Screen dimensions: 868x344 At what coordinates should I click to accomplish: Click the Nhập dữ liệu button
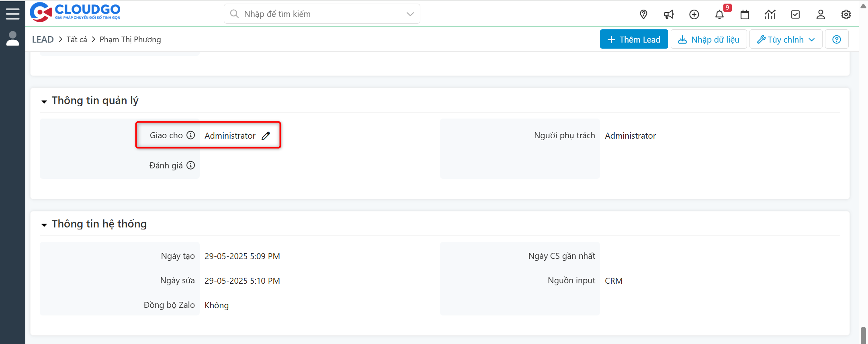pyautogui.click(x=708, y=39)
